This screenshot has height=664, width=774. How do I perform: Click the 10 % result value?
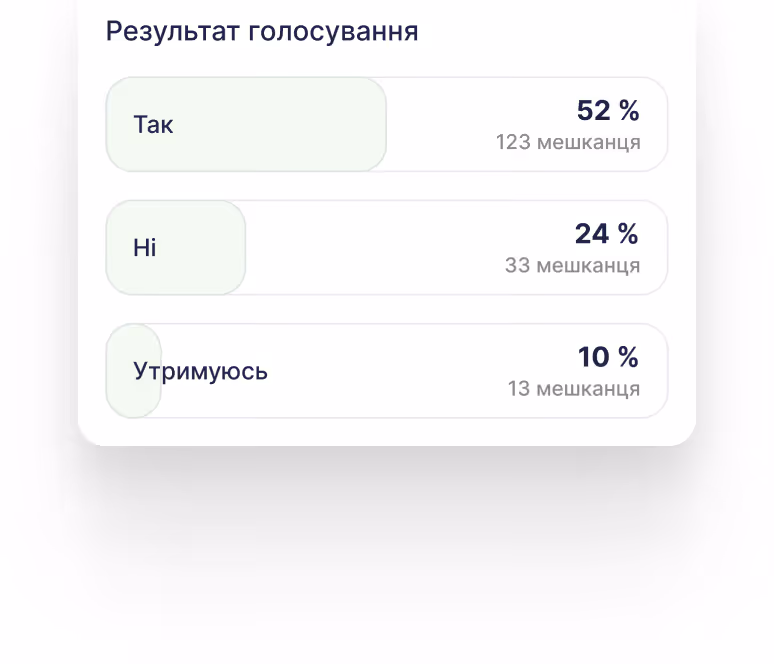(x=608, y=357)
